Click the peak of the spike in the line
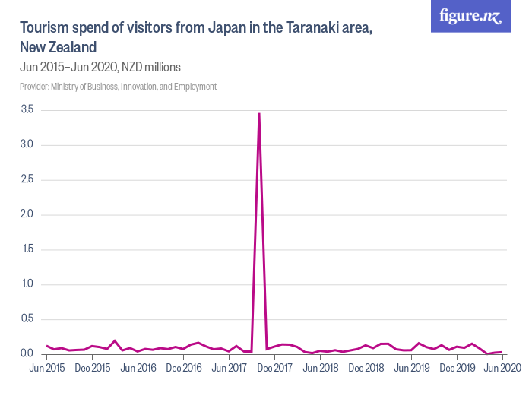 coord(259,114)
